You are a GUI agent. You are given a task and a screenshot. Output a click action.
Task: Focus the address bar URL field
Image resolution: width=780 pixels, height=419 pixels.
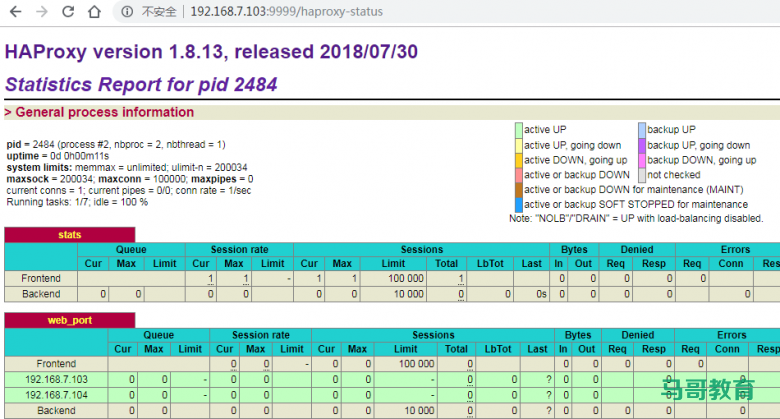tap(287, 11)
